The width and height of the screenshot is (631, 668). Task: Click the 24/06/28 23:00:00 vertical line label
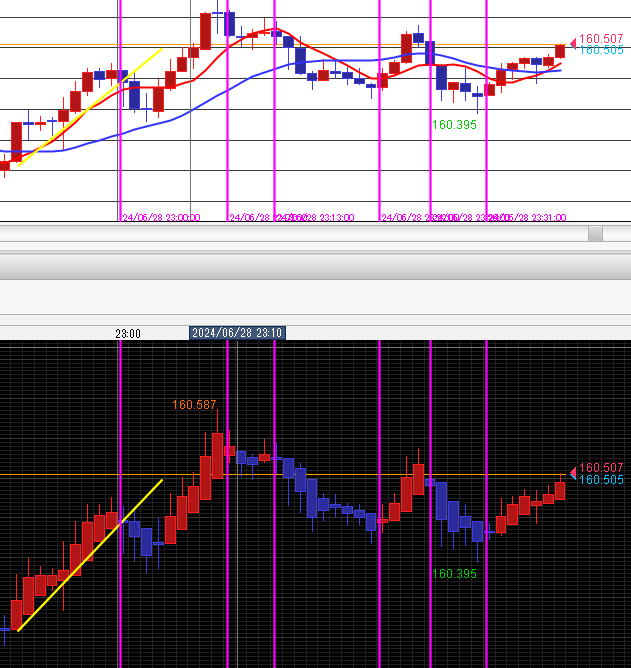pyautogui.click(x=161, y=217)
